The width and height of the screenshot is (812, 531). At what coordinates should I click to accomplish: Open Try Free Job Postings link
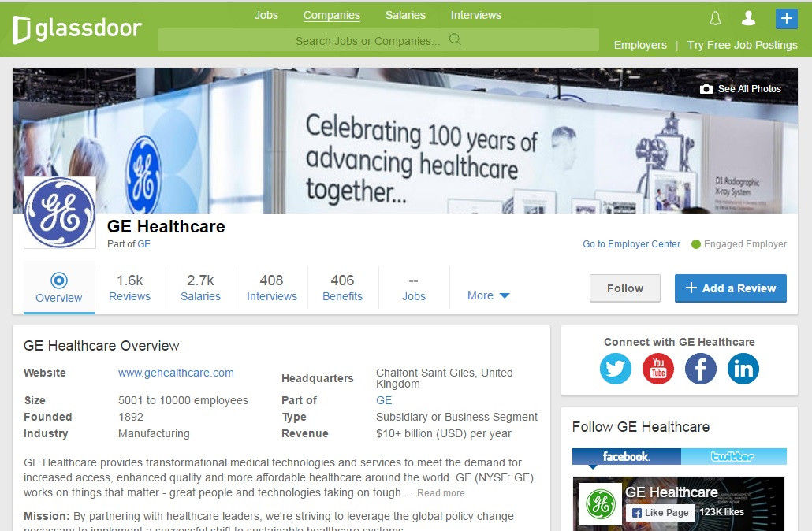[x=742, y=45]
